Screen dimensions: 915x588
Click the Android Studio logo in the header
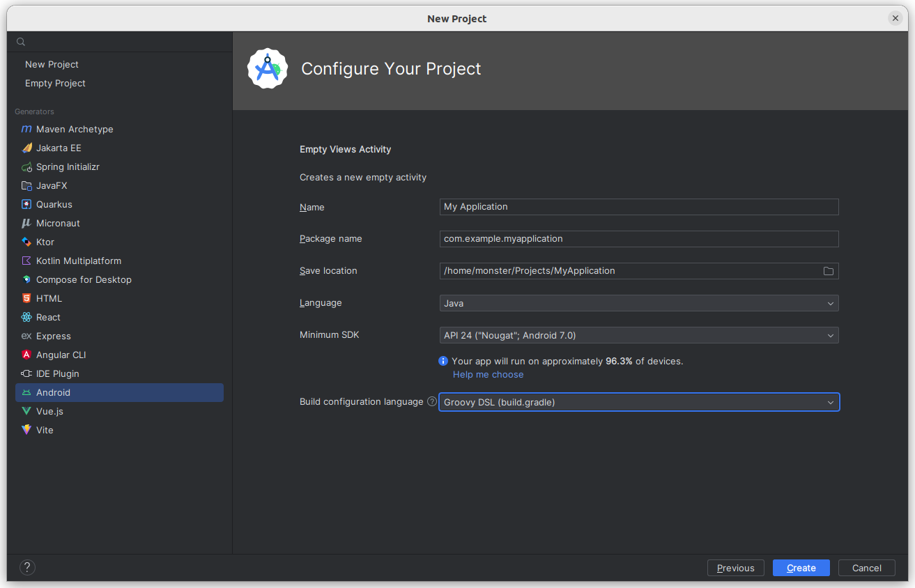click(x=268, y=68)
